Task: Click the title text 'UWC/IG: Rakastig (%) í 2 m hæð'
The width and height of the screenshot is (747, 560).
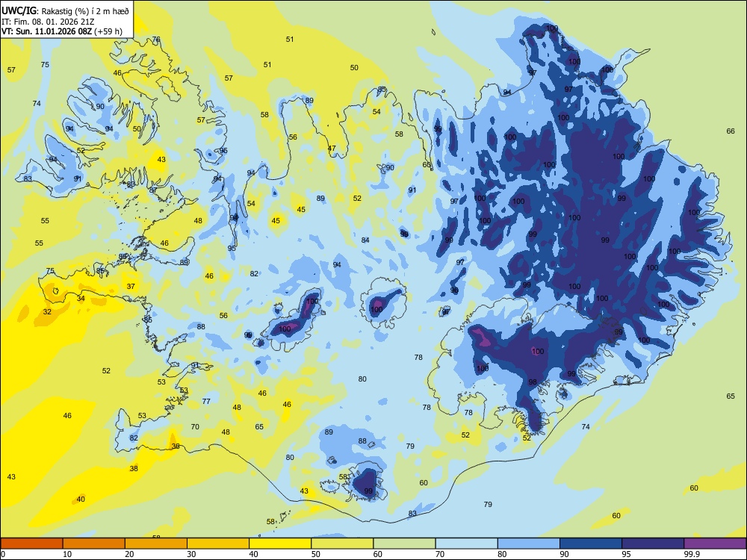Action: coord(65,10)
